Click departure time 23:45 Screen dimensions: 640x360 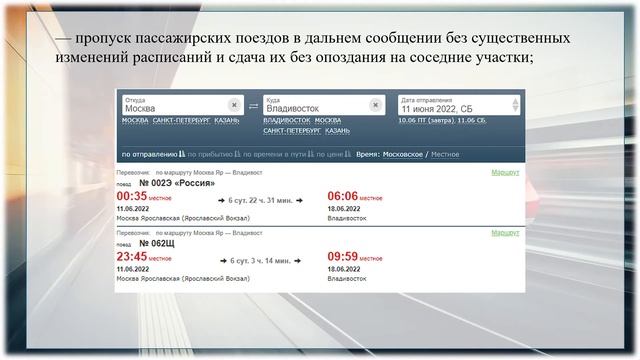coord(131,257)
